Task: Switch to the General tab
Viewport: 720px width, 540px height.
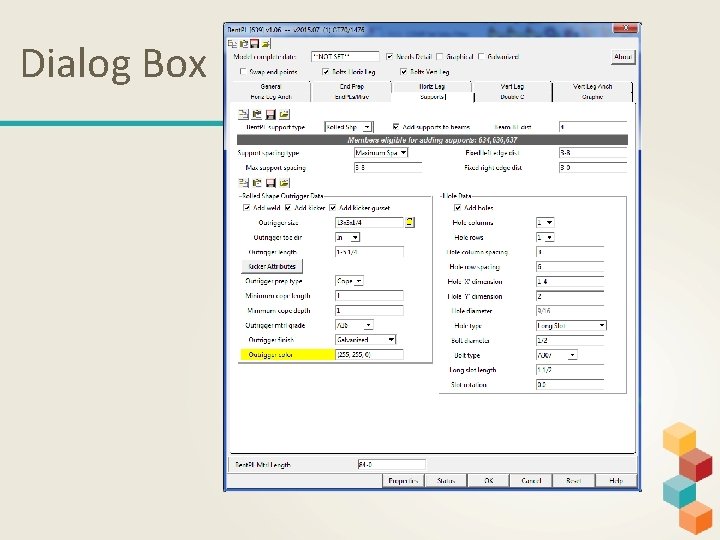Action: point(270,86)
